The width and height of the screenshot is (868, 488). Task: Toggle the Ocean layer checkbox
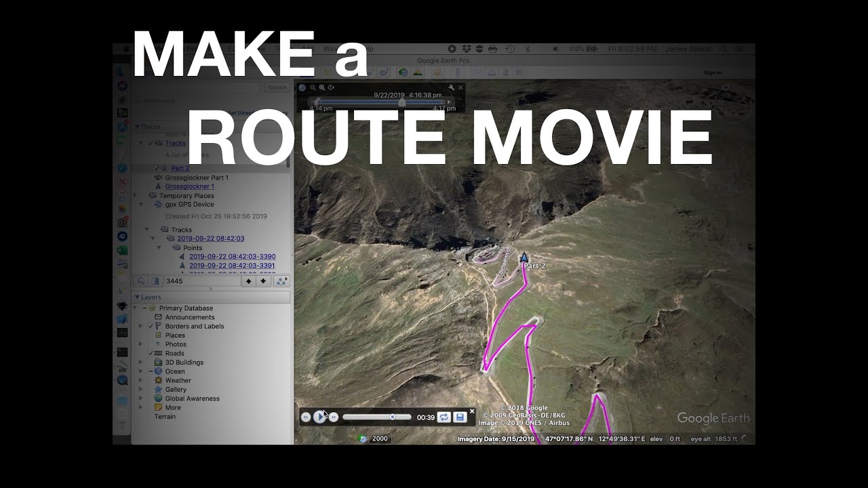click(x=151, y=371)
